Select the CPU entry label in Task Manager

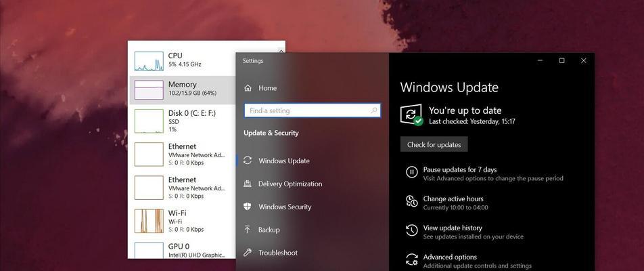[175, 56]
